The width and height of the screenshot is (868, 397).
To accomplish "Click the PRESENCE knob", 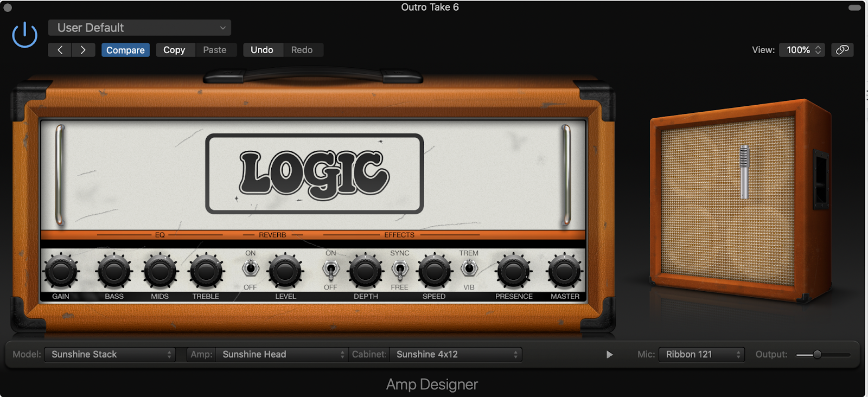I will pos(513,272).
